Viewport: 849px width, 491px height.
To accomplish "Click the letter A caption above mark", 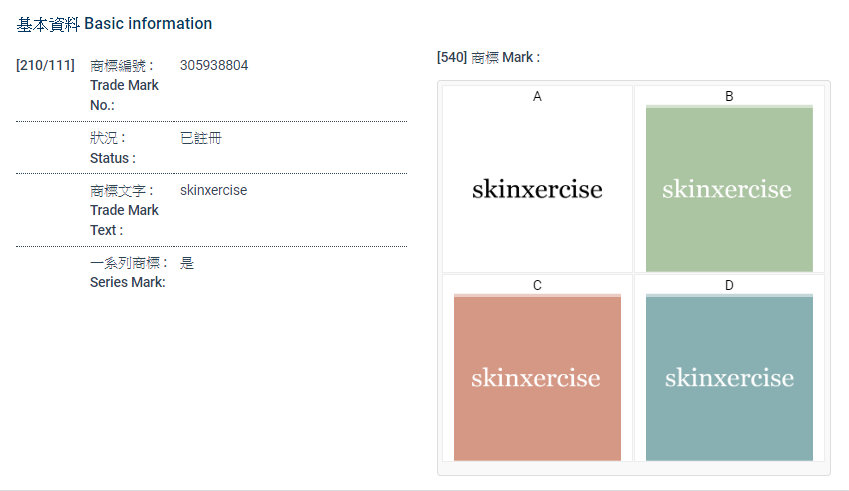I will 537,96.
